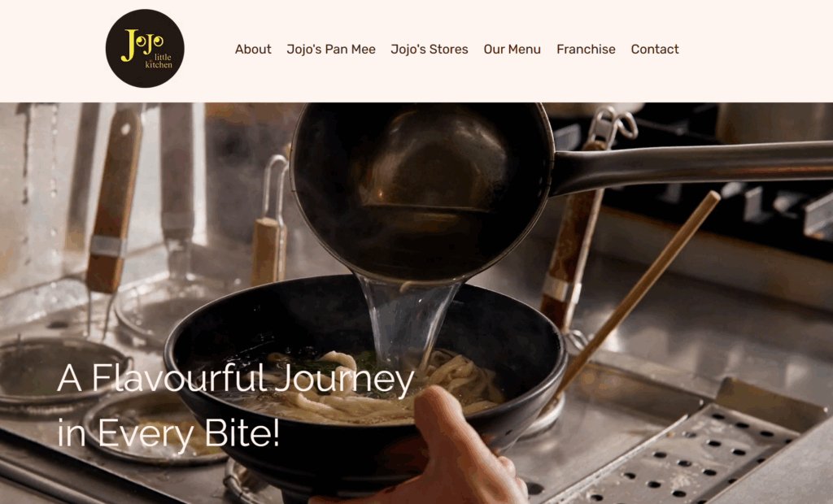Click the yellow "Jojo" lettering inside the logo
This screenshot has width=833, height=504.
(142, 44)
